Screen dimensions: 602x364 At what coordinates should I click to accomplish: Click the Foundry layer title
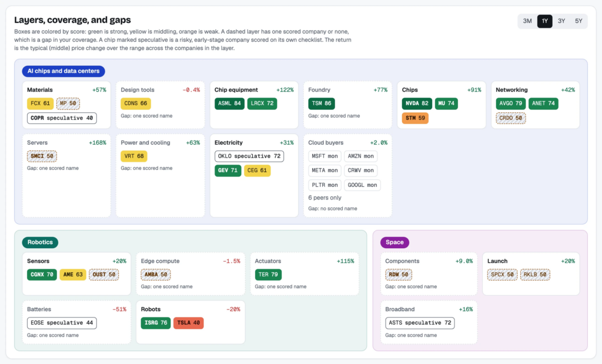point(319,90)
